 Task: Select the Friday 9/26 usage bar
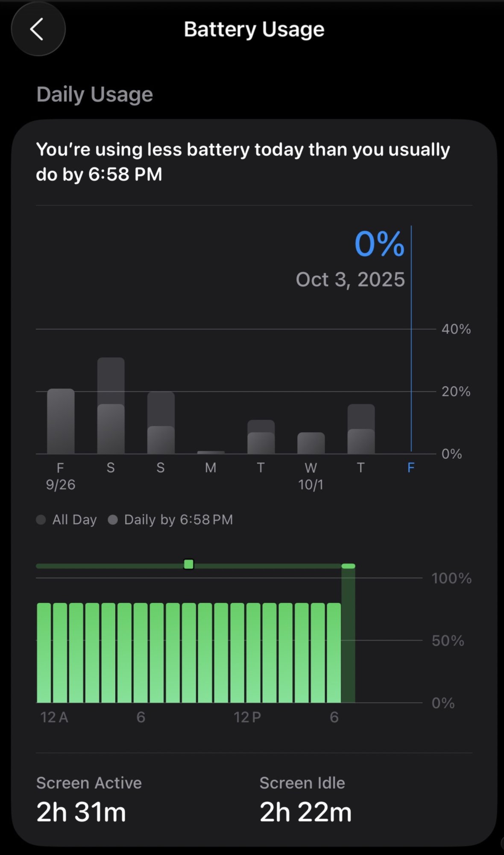pos(61,421)
